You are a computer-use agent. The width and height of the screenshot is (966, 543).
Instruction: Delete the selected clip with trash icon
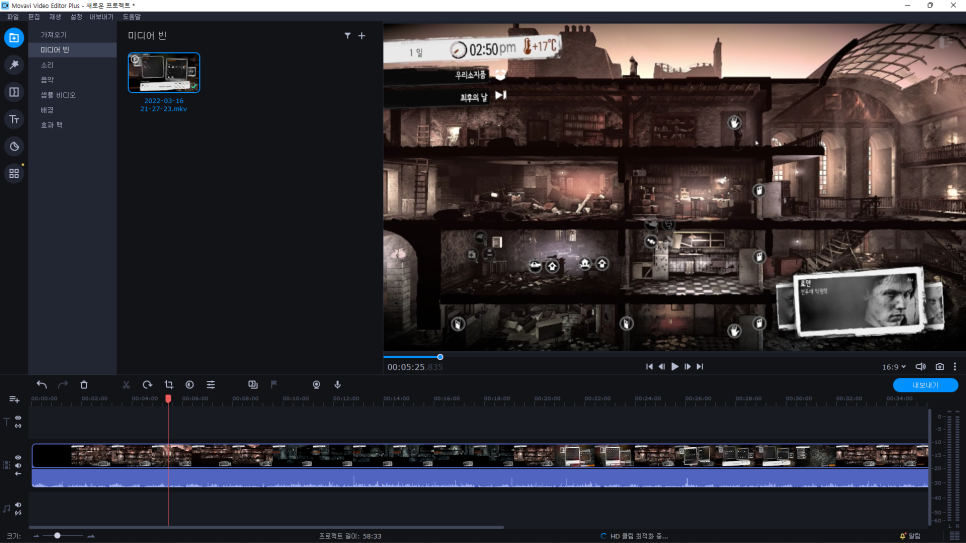pyautogui.click(x=84, y=385)
